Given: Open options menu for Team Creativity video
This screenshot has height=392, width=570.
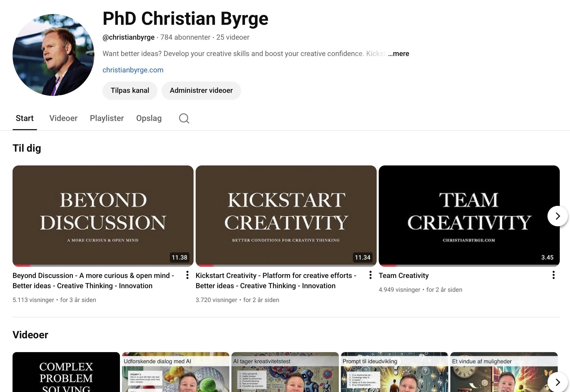Looking at the screenshot, I should pyautogui.click(x=553, y=275).
